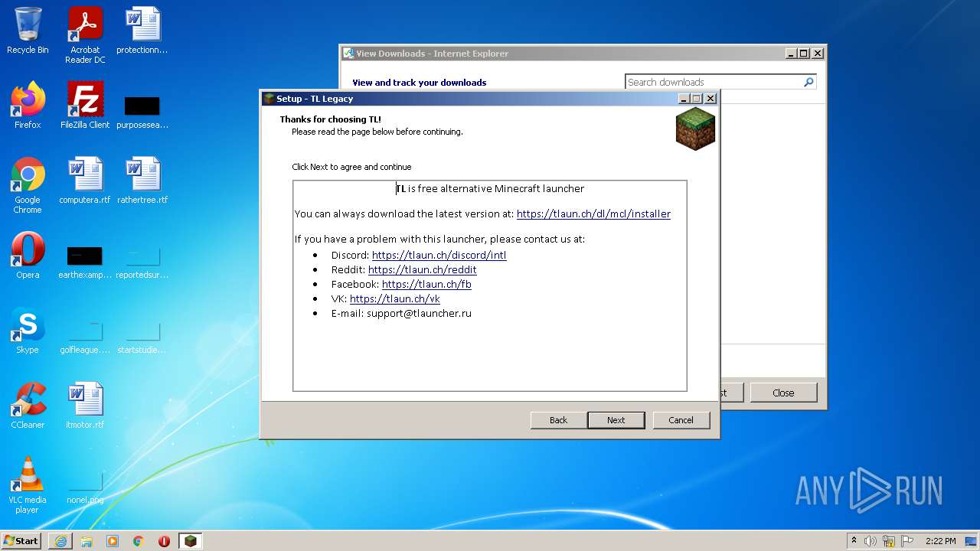Open the Action Center flag icon
980x551 pixels.
coord(906,541)
